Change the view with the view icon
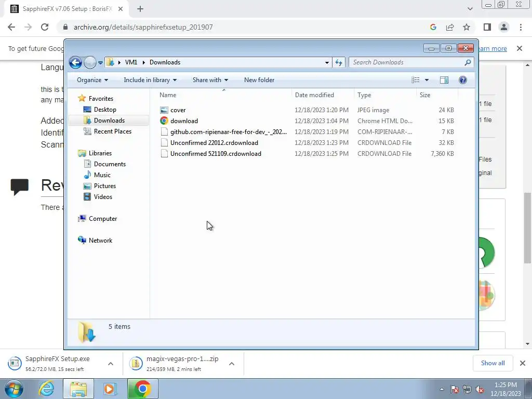Screen dimensions: 532x399 tap(415, 80)
